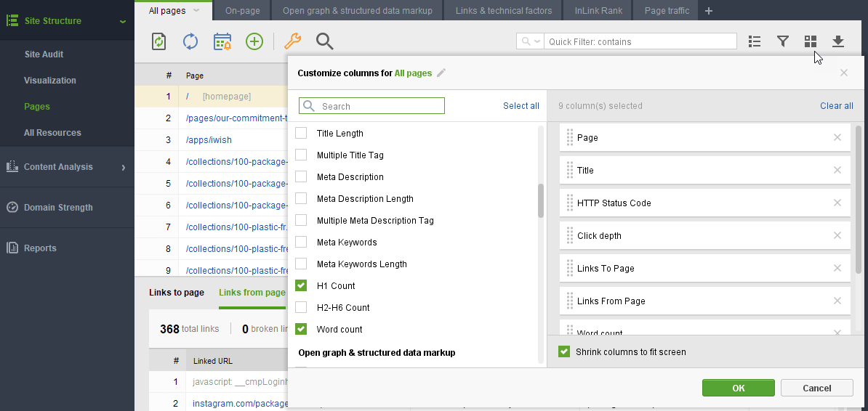Open the Quick Filter search dropdown arrow

click(537, 41)
